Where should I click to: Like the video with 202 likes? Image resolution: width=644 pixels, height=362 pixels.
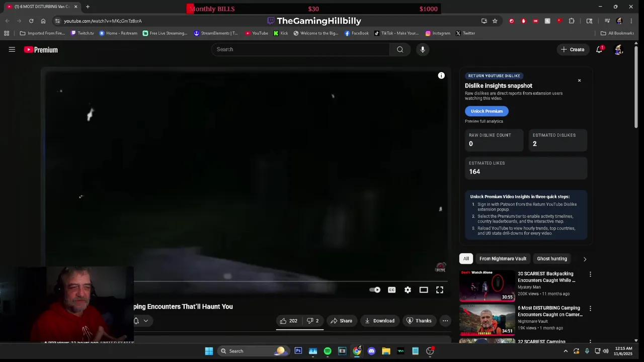pyautogui.click(x=289, y=321)
